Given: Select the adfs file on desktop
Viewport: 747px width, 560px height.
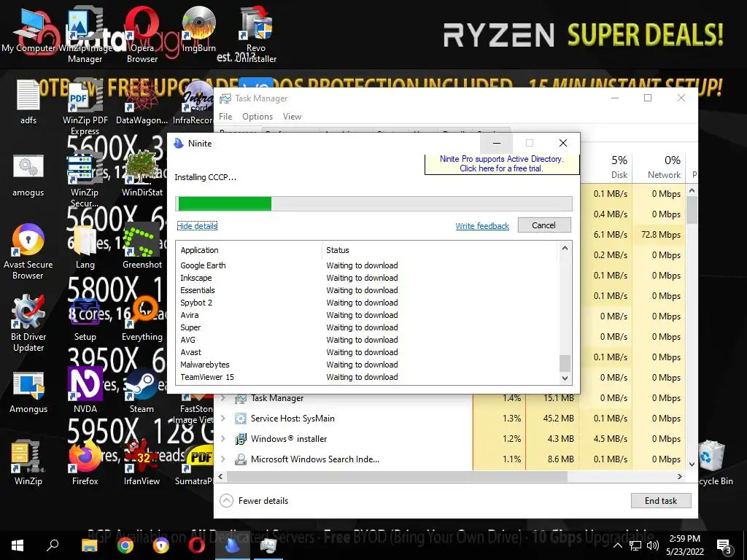Looking at the screenshot, I should pyautogui.click(x=28, y=102).
